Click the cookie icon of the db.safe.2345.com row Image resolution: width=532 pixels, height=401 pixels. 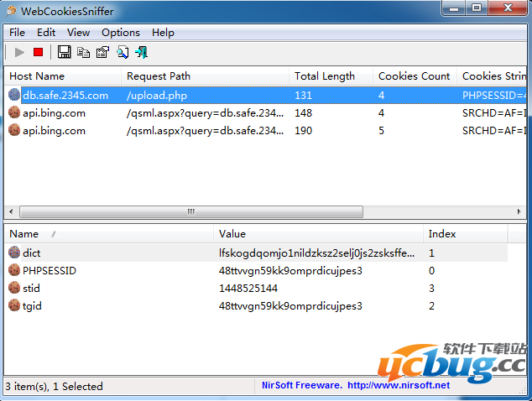coord(14,95)
